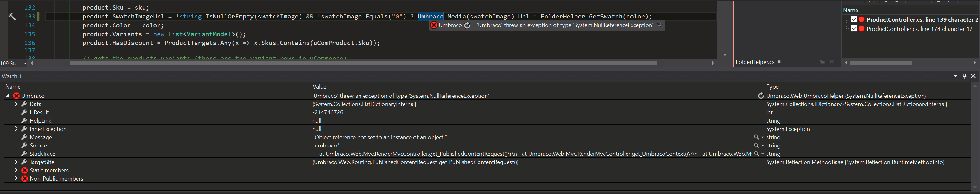Image resolution: width=980 pixels, height=194 pixels.
Task: Click the red breakpoint dot for line 174
Action: 862,28
